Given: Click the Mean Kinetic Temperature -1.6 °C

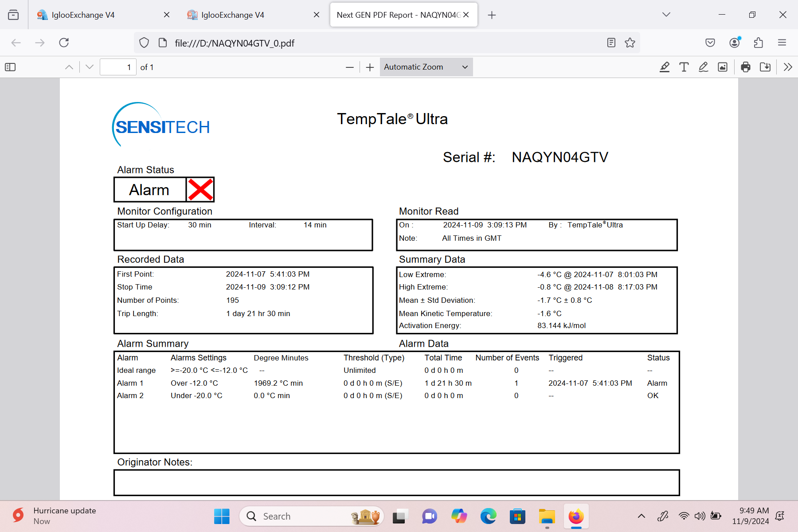Looking at the screenshot, I should (549, 313).
